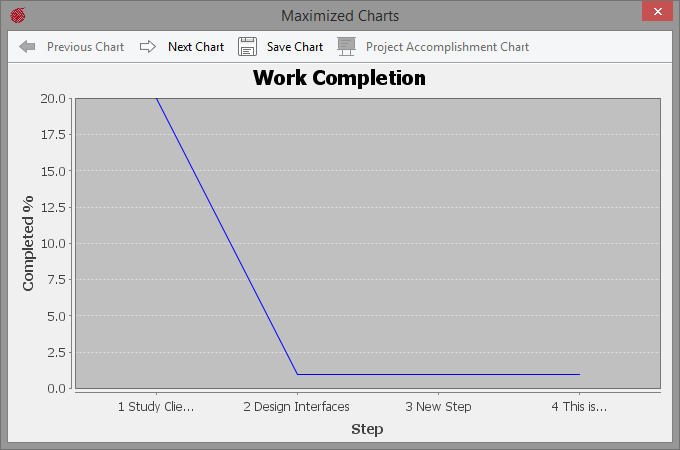Screen dimensions: 680x450
Task: Click the red application icon in title bar
Action: tap(17, 16)
